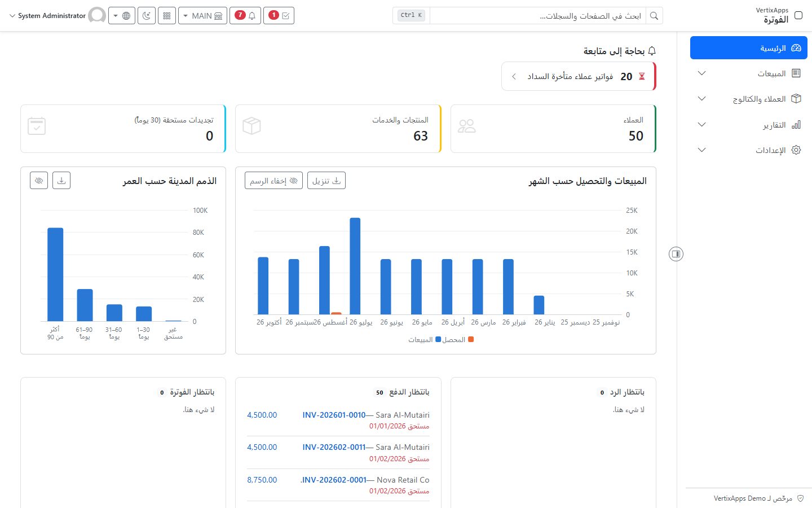The width and height of the screenshot is (812, 508).
Task: Click the search magnifier icon
Action: [654, 16]
